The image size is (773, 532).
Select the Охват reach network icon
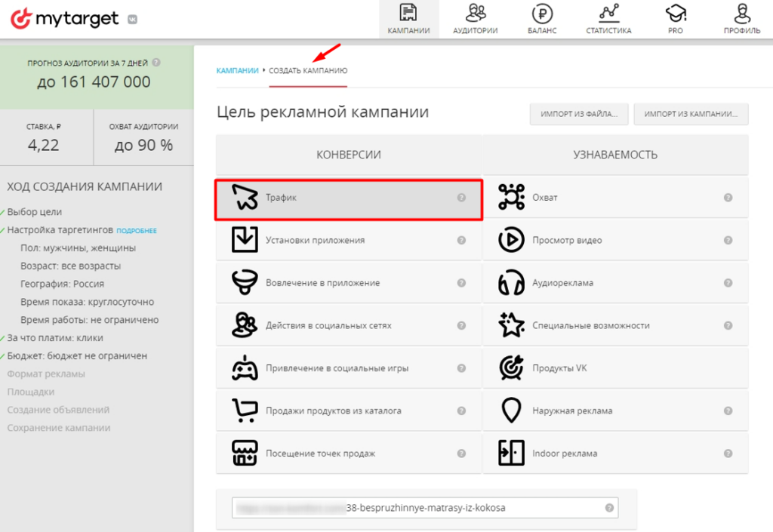click(x=511, y=198)
